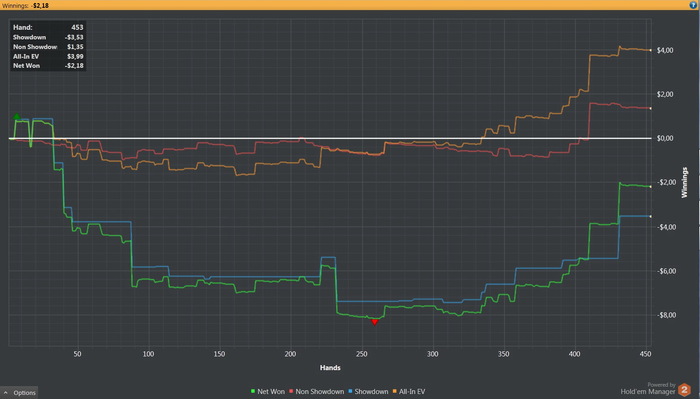Screen dimensions: 700x399
Task: Click the All-In EV $3,99 info row
Action: [48, 56]
